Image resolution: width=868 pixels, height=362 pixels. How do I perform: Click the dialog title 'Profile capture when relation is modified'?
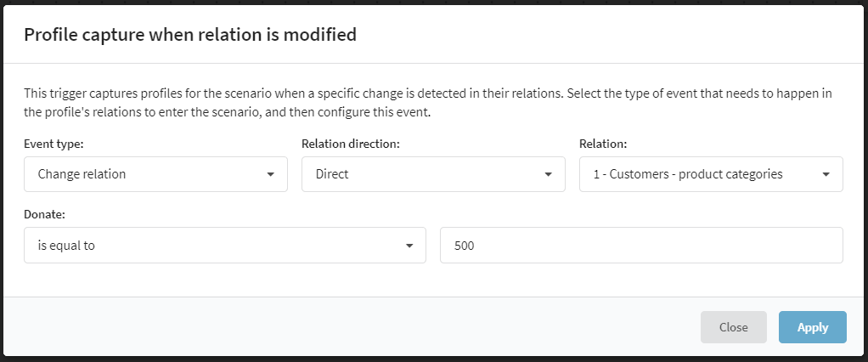(190, 35)
